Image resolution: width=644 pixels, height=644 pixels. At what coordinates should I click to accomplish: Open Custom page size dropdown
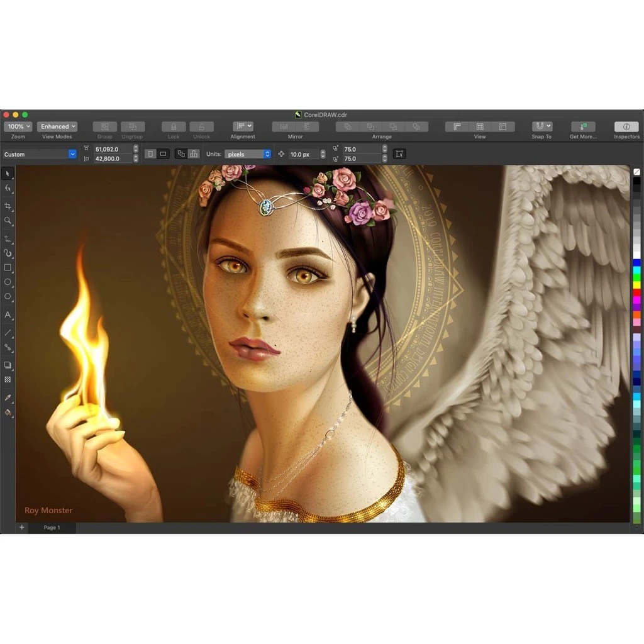pyautogui.click(x=40, y=154)
